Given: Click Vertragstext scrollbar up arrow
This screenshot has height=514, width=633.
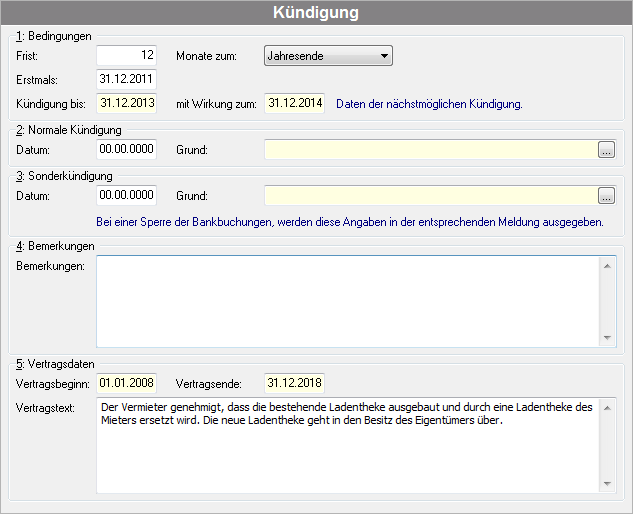Looking at the screenshot, I should [607, 408].
